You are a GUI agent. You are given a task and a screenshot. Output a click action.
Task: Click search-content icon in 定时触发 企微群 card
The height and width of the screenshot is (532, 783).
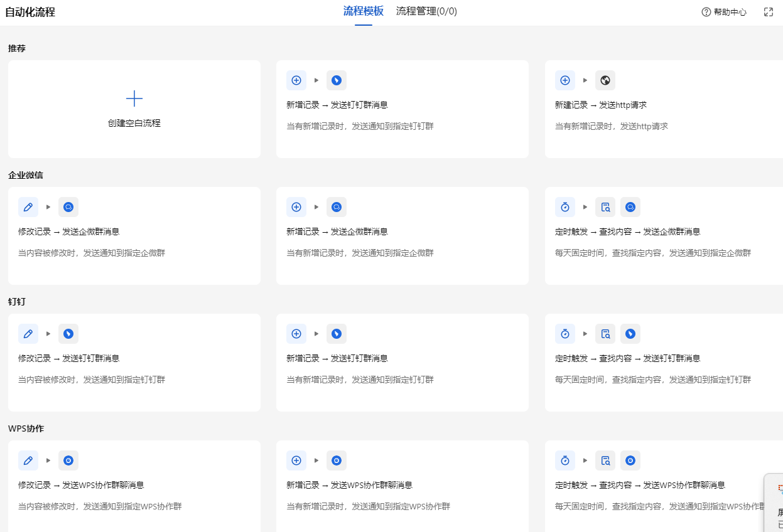(x=605, y=207)
